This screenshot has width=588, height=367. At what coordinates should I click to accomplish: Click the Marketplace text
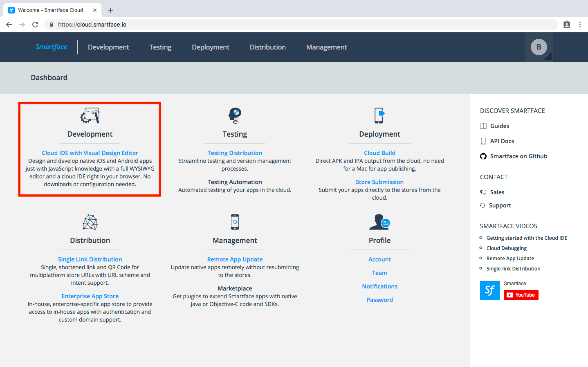tap(235, 288)
